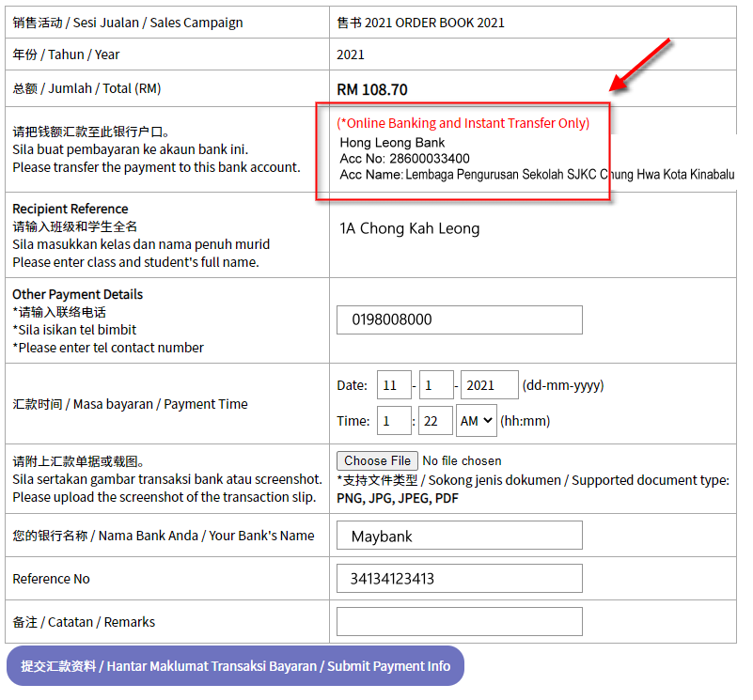Image resolution: width=753 pixels, height=700 pixels.
Task: Focus the Reference No input field
Action: tap(459, 579)
